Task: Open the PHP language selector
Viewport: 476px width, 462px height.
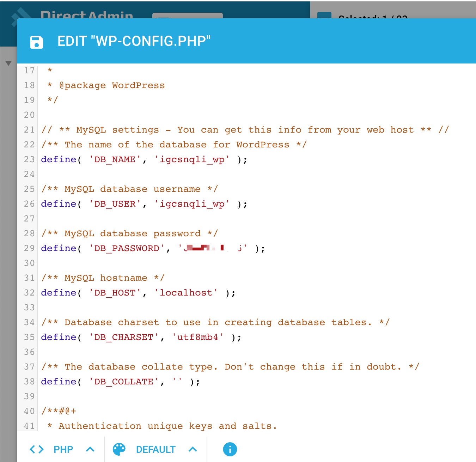Action: coord(63,449)
